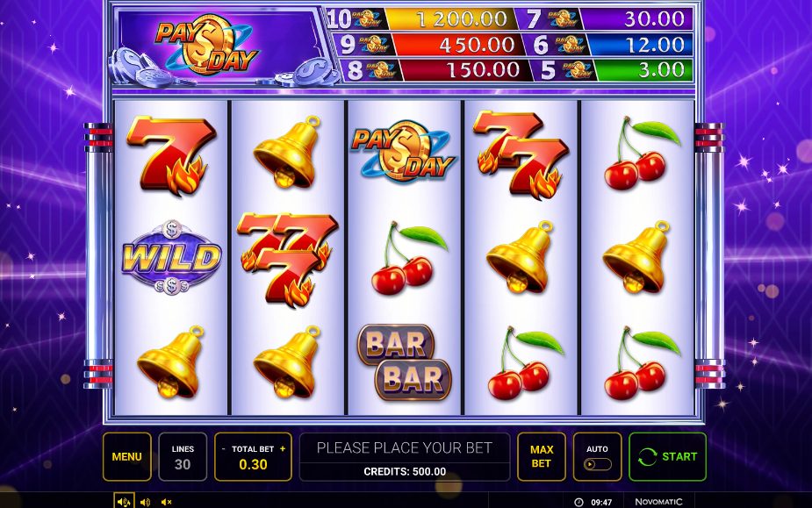Select the 5 Pay Day 3.00 green prize row
Viewport: 812px width, 508px height.
click(614, 70)
